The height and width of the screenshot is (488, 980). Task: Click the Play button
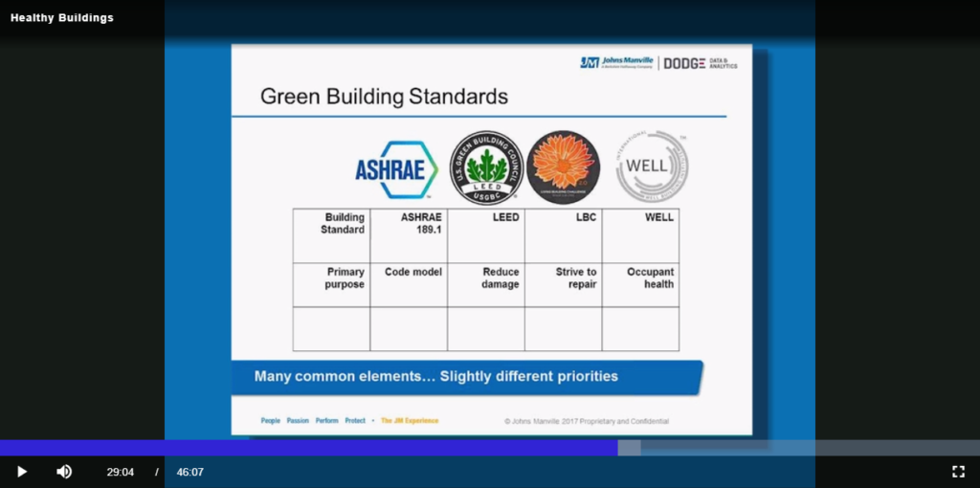(21, 472)
